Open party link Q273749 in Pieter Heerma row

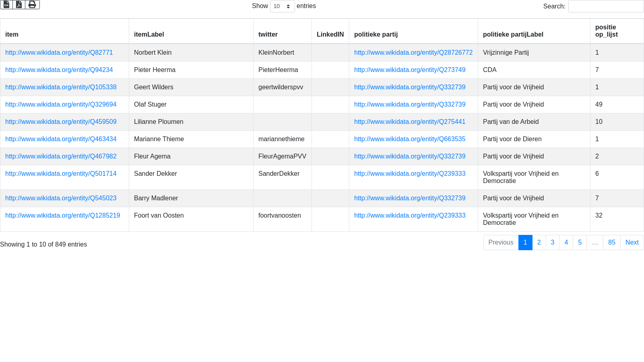pyautogui.click(x=410, y=70)
